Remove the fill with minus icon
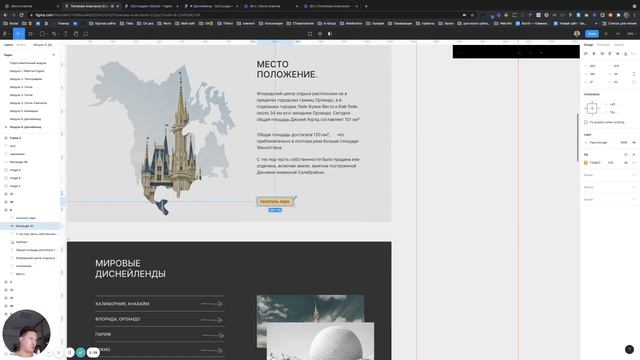Image resolution: width=640 pixels, height=360 pixels. (x=634, y=162)
